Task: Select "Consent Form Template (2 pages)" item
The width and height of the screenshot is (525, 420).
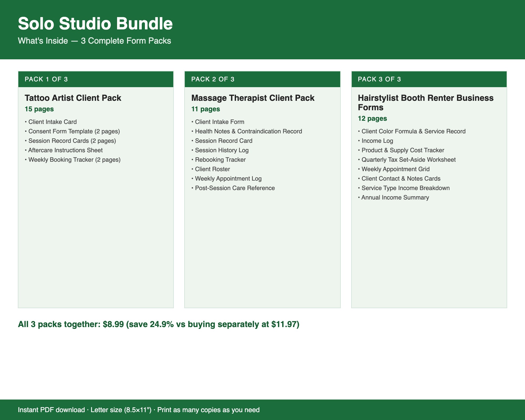Action: click(x=72, y=131)
